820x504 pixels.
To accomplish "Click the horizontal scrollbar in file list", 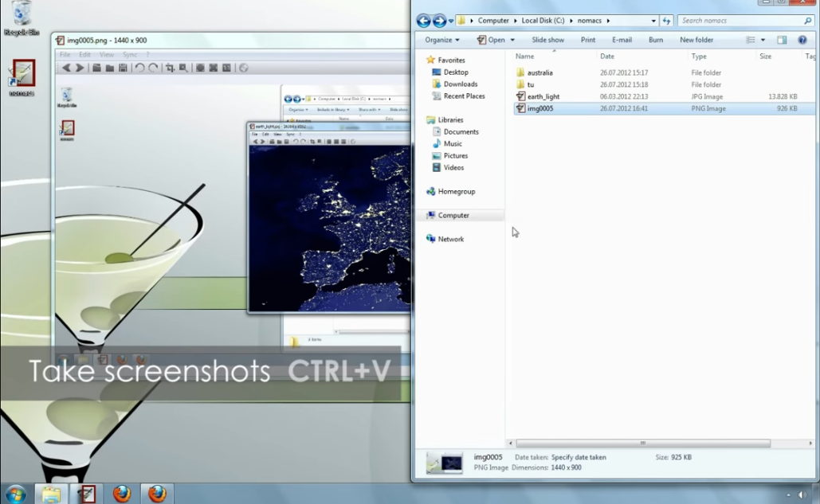I will pos(643,443).
